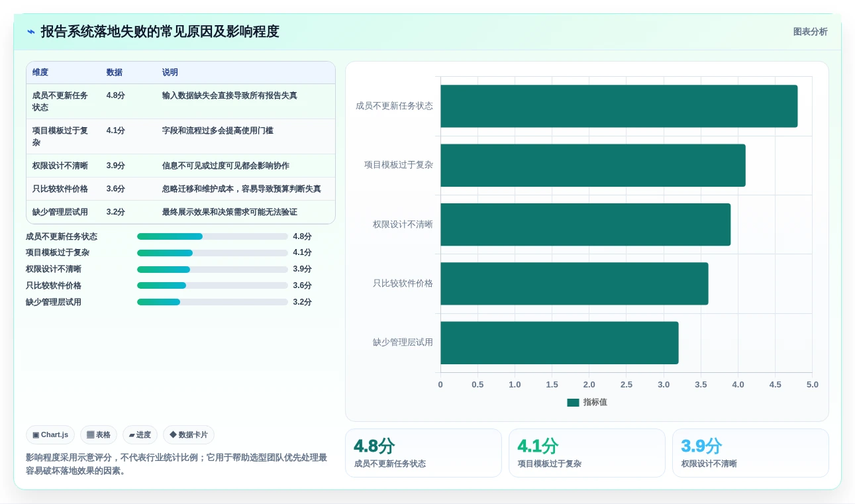Open the 3.9分 data card
Screen dimensions: 855x504
(750, 453)
